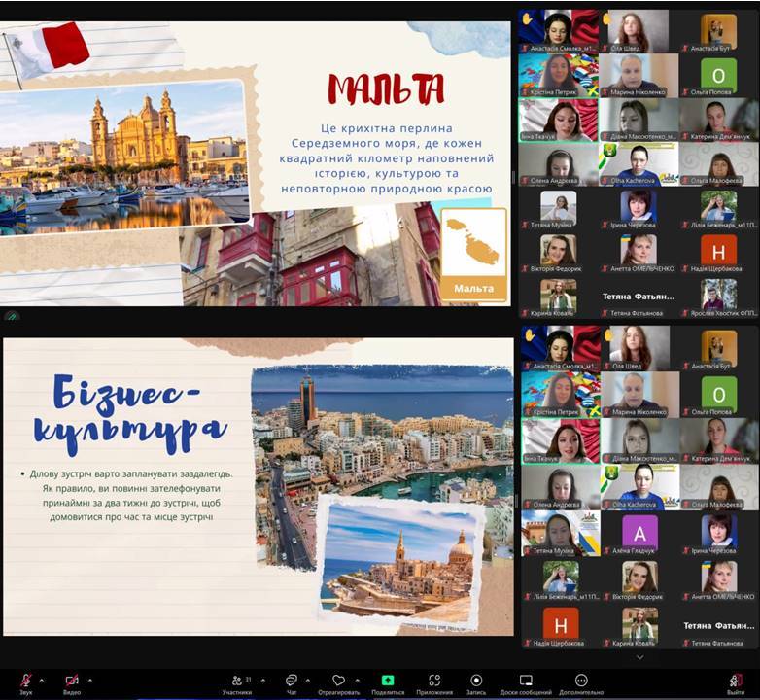Click the Отреагировать heart reactions icon
Screen dimensions: 760x700
point(338,681)
